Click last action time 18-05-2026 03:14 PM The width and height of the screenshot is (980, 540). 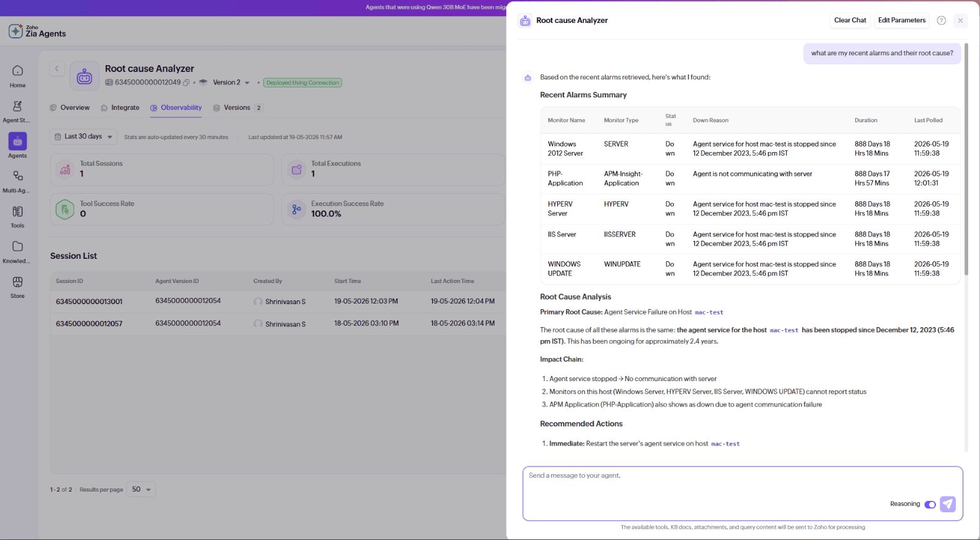(x=463, y=323)
